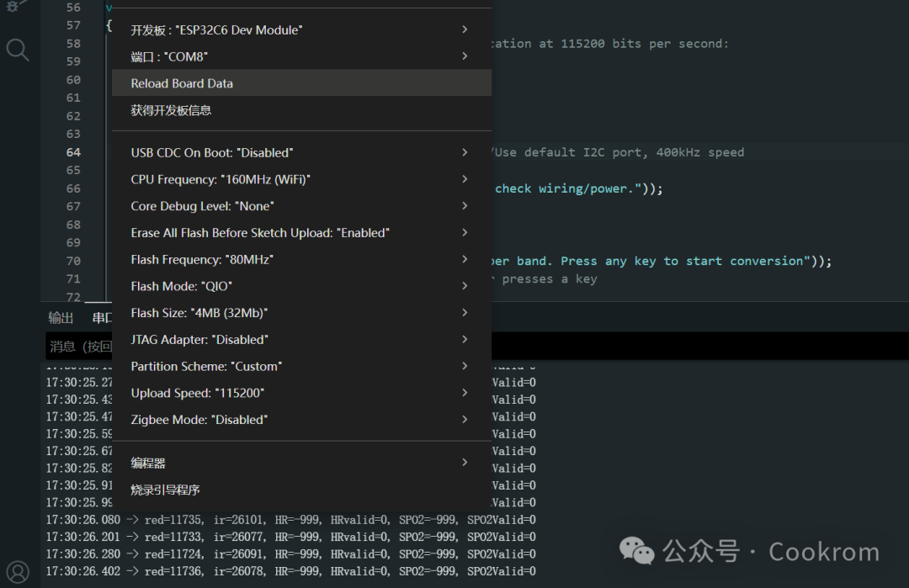The height and width of the screenshot is (588, 909).
Task: Switch to the 串口 serial monitor tab
Action: tap(102, 317)
